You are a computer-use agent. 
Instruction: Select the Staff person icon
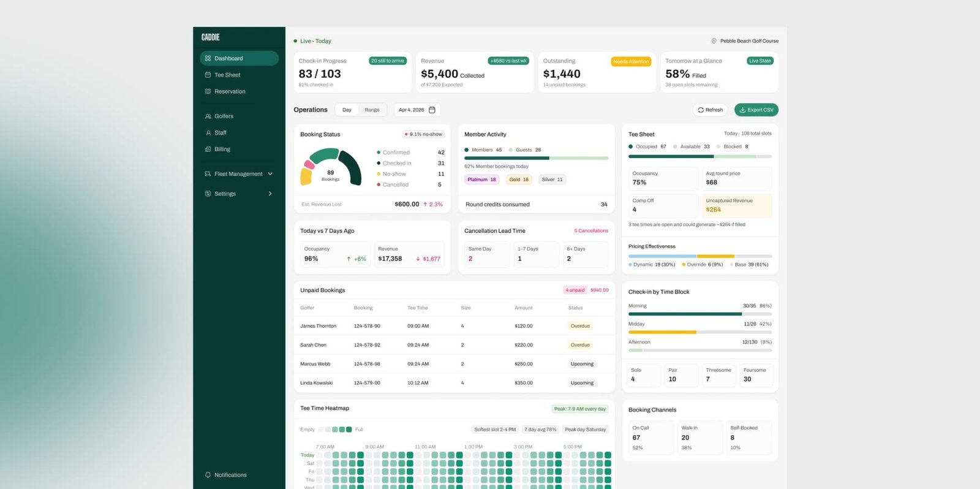coord(208,132)
